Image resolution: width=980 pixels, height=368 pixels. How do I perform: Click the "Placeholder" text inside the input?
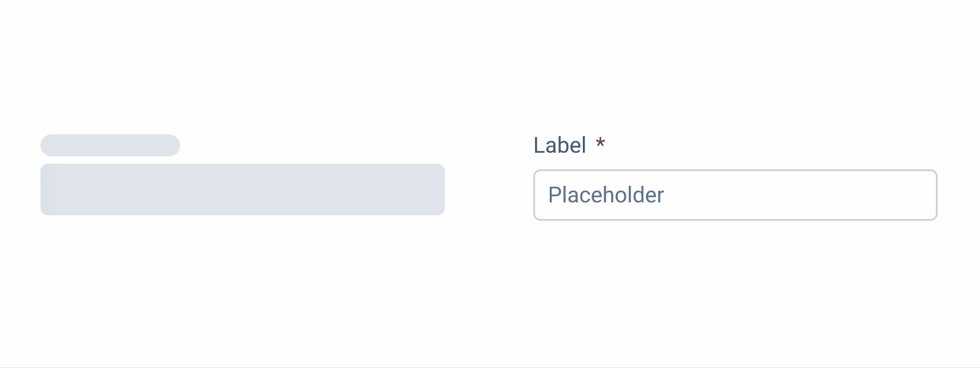(606, 195)
